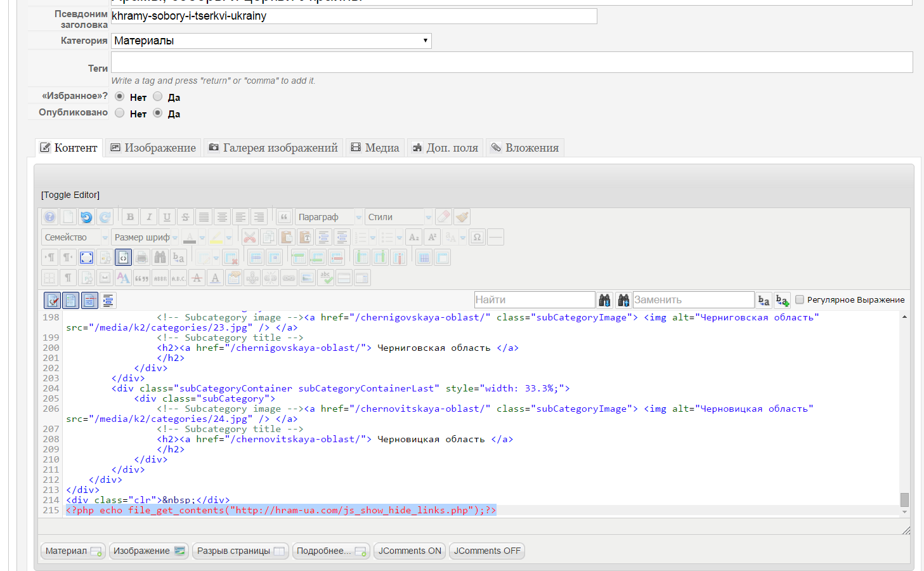Image resolution: width=924 pixels, height=571 pixels.
Task: Select Нет for Опубликовано
Action: pyautogui.click(x=119, y=113)
